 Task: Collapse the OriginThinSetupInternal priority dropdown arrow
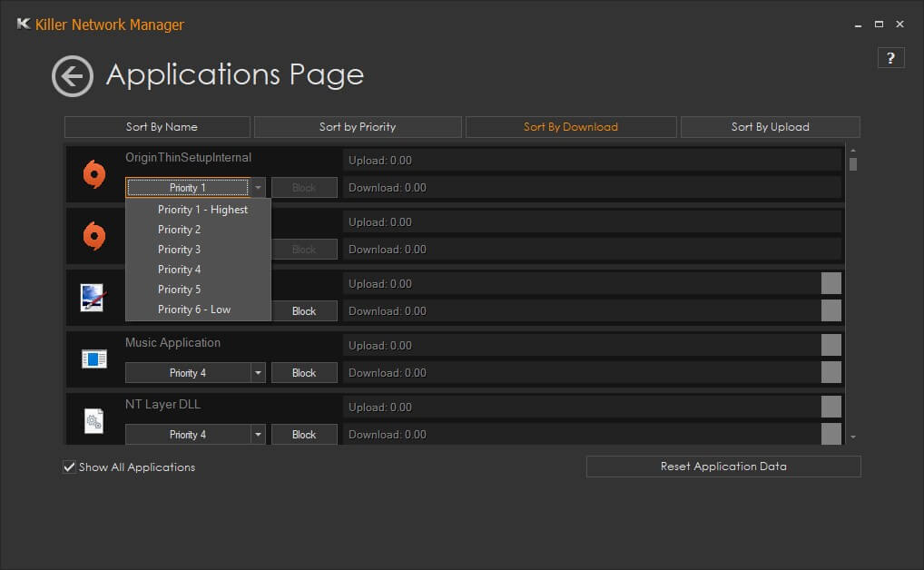pos(259,188)
